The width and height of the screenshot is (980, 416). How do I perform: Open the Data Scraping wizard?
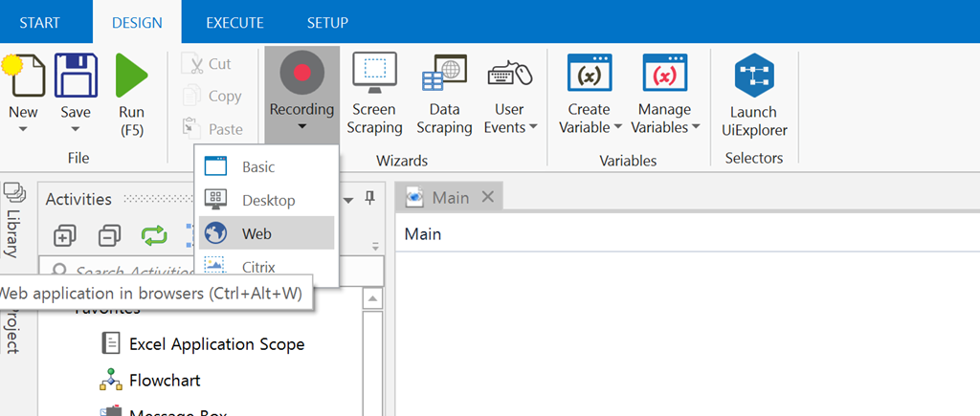(x=444, y=94)
